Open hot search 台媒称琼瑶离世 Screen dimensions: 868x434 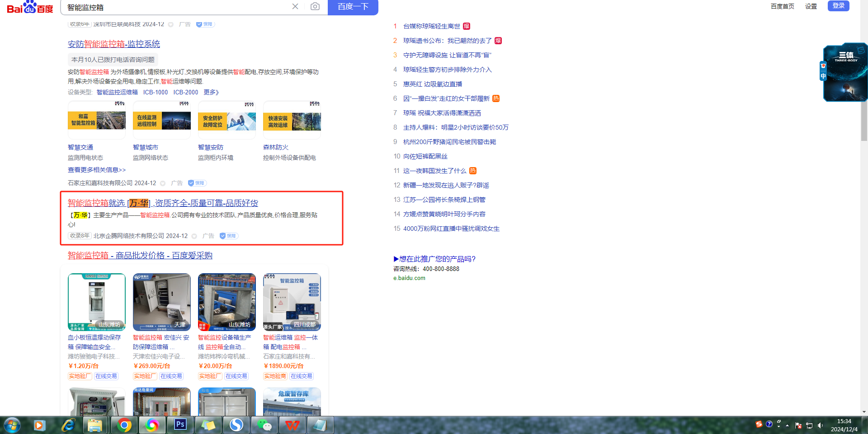432,26
